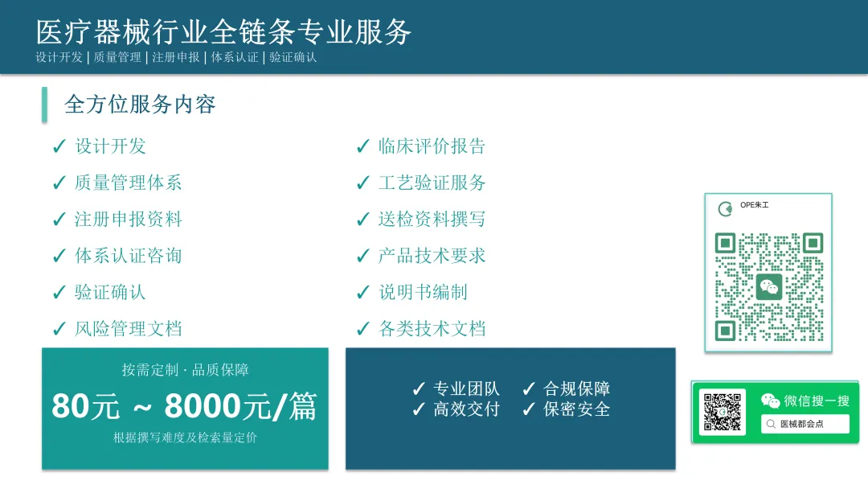Click the magnifier icon in the search box
This screenshot has height=489, width=868.
pos(772,424)
